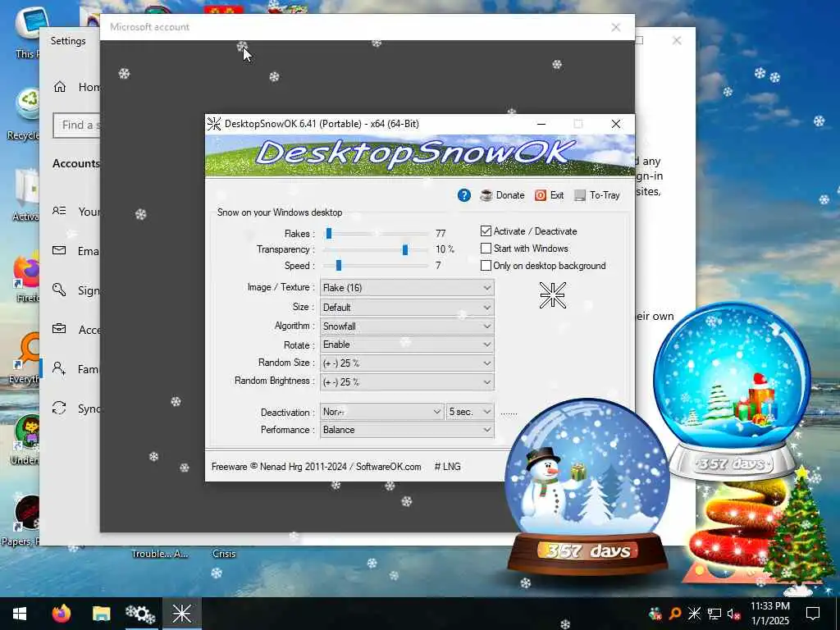This screenshot has height=630, width=840.
Task: Click the taskbar clock 11:33 PM
Action: pyautogui.click(x=769, y=606)
